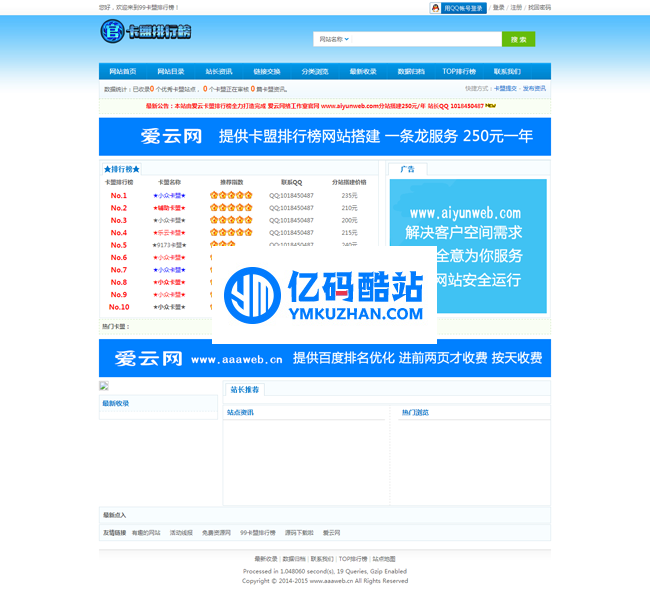Click the QQ penguin login icon
The image size is (650, 591).
(435, 8)
